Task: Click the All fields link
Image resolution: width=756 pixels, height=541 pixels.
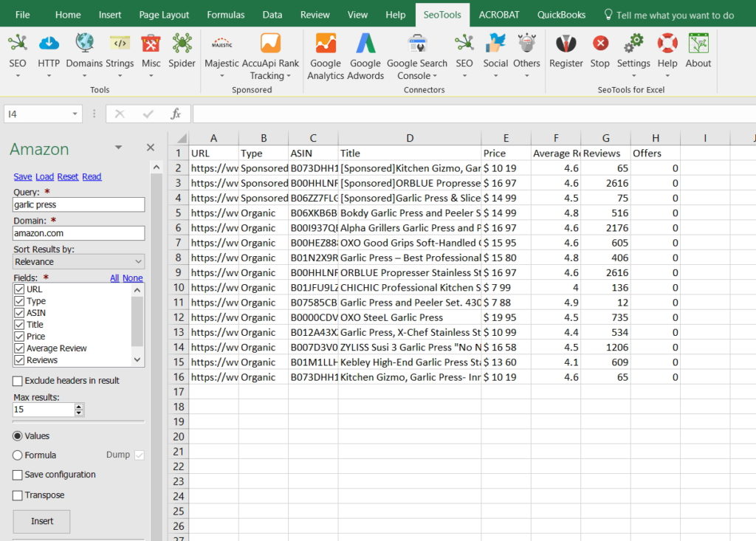Action: (x=114, y=278)
